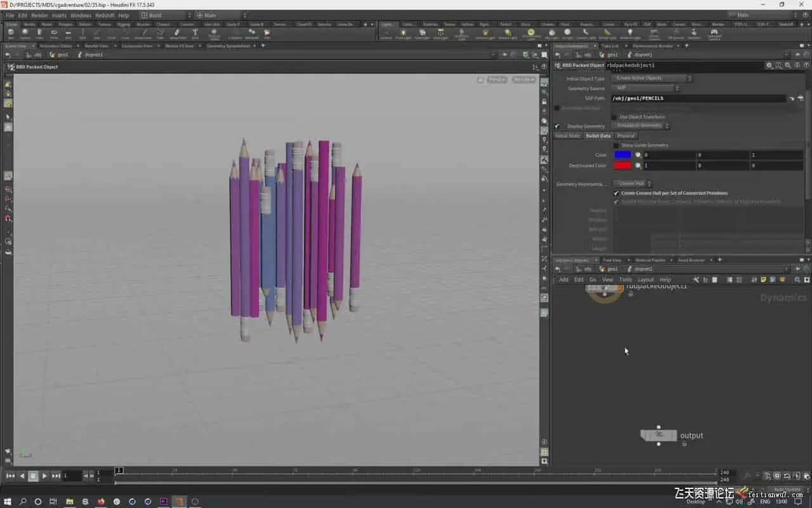Screen dimensions: 812x508
Task: Select the Tube shelf tool
Action: click(39, 34)
